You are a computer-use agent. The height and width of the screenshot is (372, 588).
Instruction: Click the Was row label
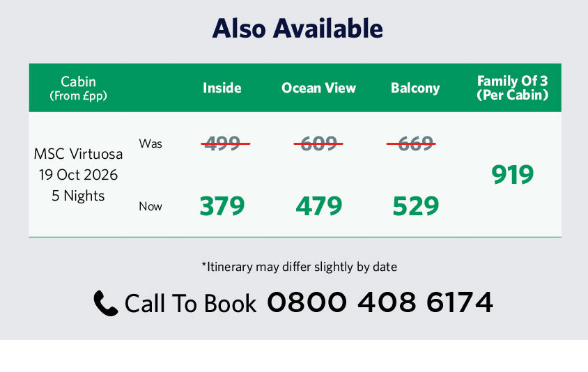(x=150, y=144)
